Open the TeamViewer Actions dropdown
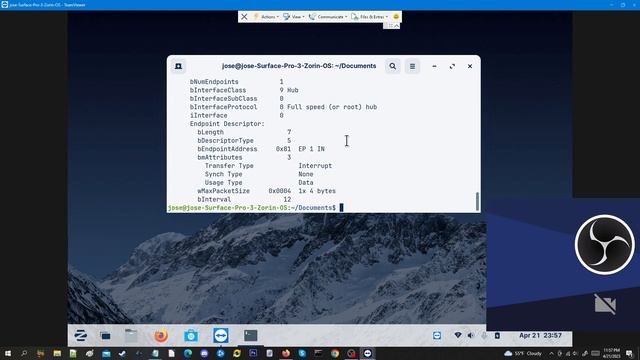 266,17
